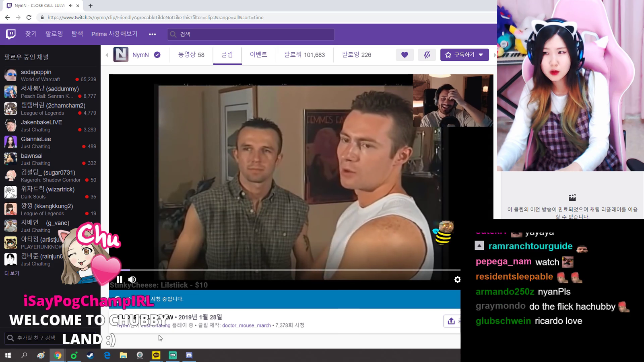Open the three-dot more menu in Twitch header

tap(152, 34)
